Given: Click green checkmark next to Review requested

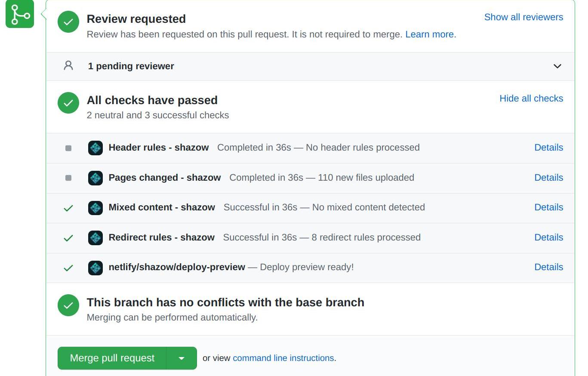Looking at the screenshot, I should coord(68,22).
